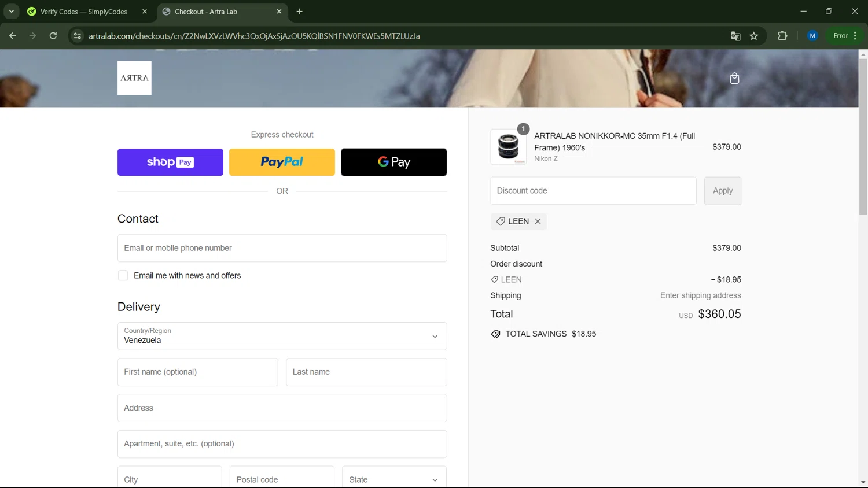
Task: Open the Chrome profile avatar M
Action: [812, 36]
